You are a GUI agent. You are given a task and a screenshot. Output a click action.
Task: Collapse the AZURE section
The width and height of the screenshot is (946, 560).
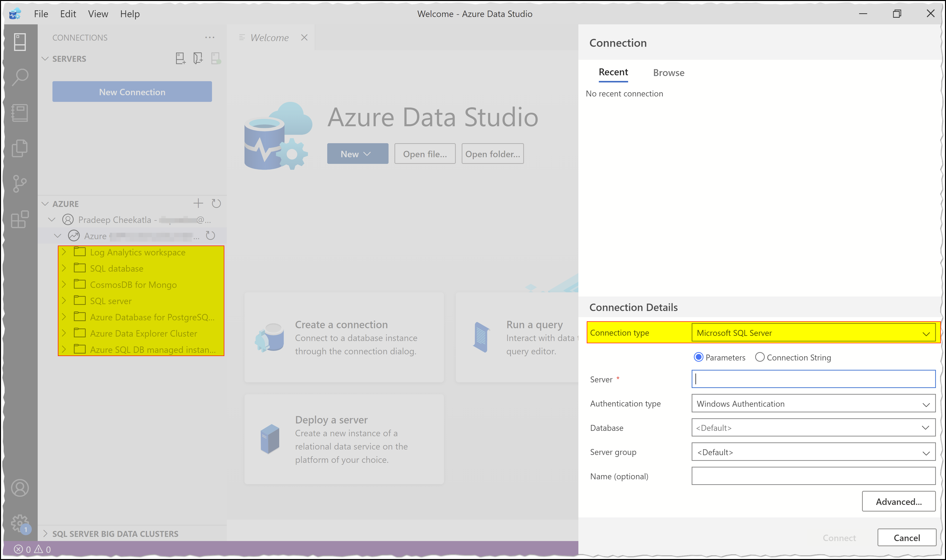pyautogui.click(x=45, y=203)
